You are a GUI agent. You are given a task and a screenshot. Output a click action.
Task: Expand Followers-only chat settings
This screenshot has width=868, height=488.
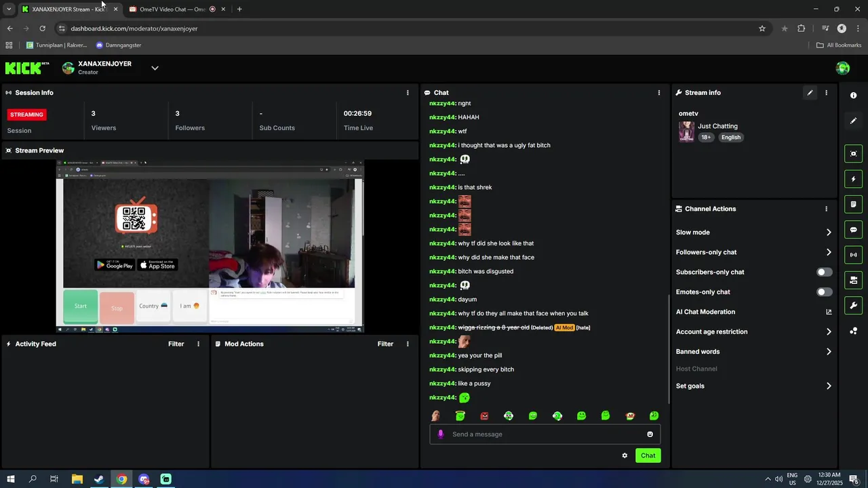(x=753, y=252)
